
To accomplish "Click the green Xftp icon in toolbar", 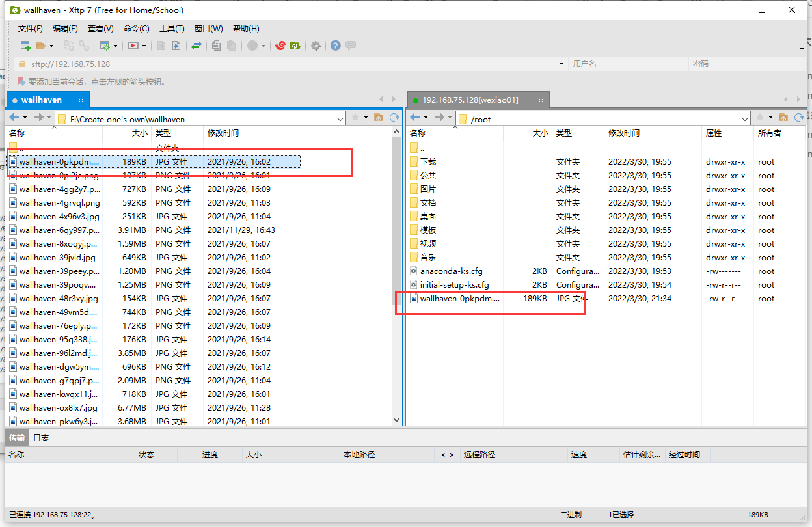I will tap(295, 46).
